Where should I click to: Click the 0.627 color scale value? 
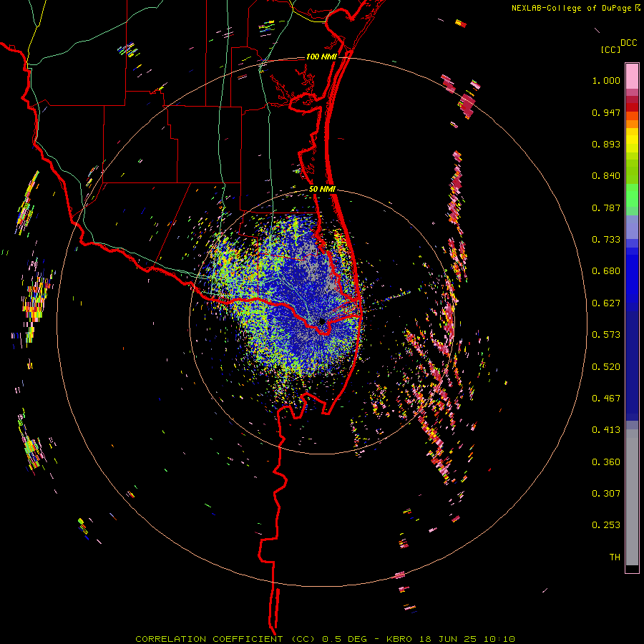coord(606,303)
